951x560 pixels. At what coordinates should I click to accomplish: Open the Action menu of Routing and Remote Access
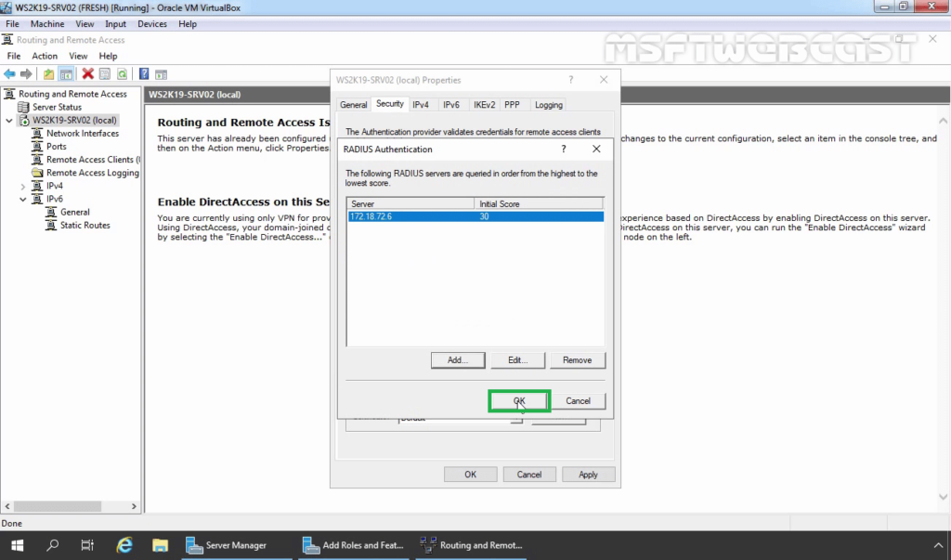coord(45,56)
